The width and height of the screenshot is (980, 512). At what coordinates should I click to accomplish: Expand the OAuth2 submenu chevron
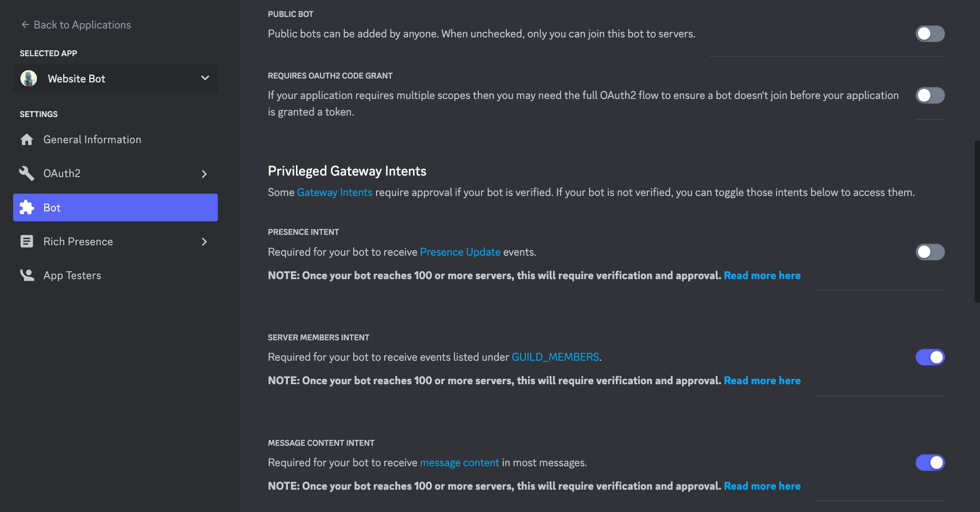pos(204,174)
